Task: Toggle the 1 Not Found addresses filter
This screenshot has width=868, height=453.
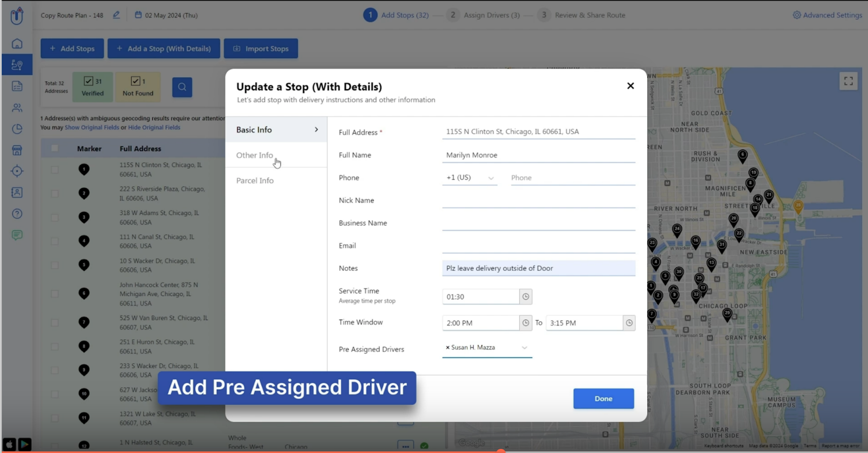Action: [138, 87]
